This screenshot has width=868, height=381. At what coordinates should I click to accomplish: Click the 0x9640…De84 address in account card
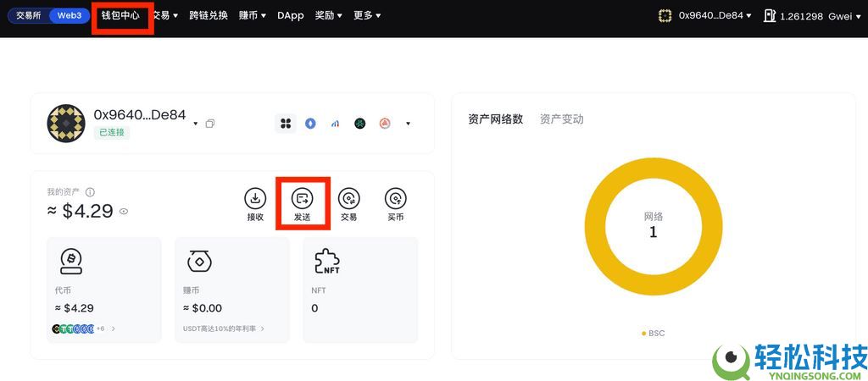click(x=140, y=114)
